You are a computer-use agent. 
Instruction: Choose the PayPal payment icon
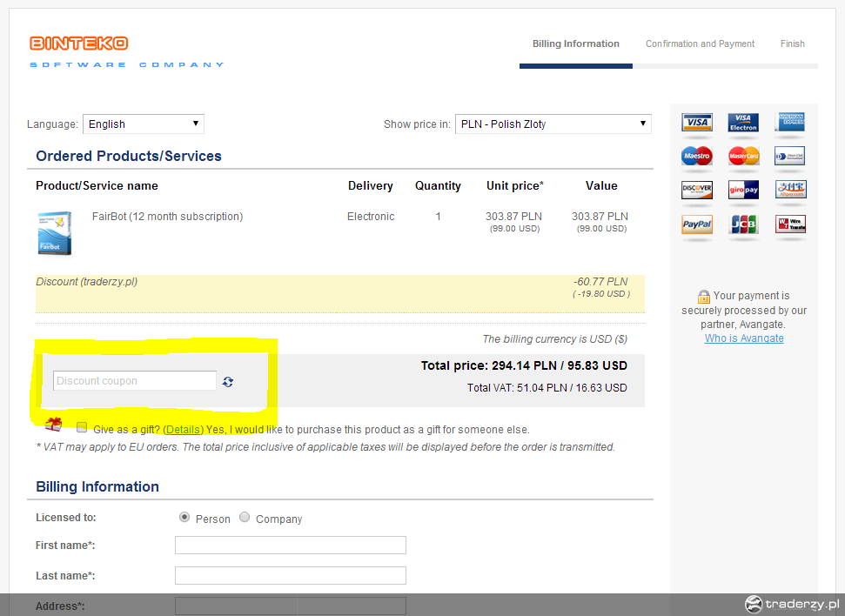[697, 224]
